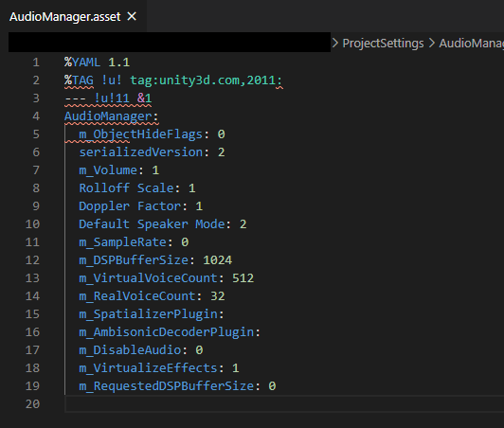This screenshot has width=504, height=428.
Task: Click the tag:unity3d.com,2011: text
Action: (206, 80)
